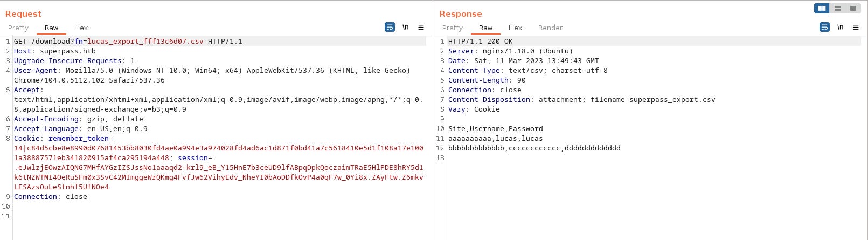Open the Response Render tab

[550, 28]
